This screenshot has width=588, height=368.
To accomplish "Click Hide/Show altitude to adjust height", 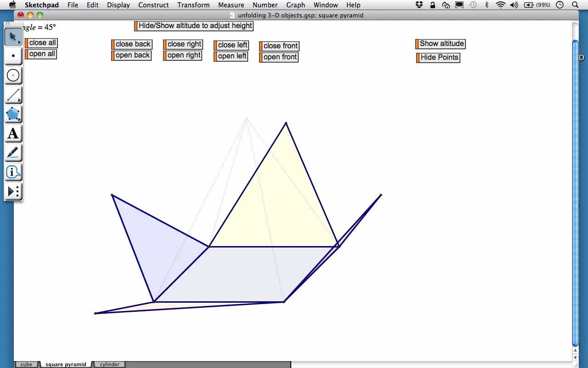I will (x=194, y=26).
